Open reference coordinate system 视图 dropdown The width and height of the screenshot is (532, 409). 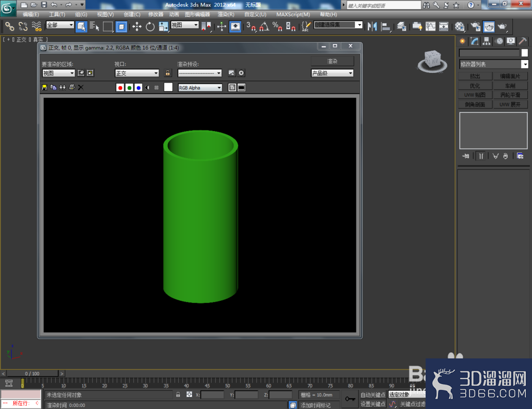[185, 25]
